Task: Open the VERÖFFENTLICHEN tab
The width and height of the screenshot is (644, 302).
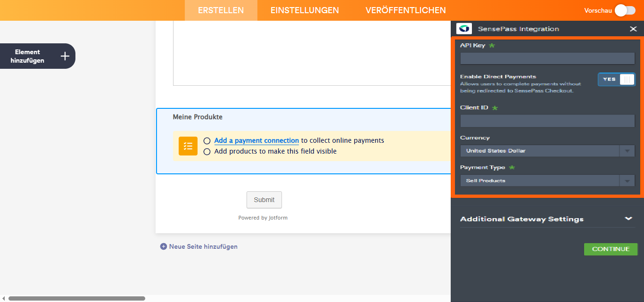Action: (406, 10)
